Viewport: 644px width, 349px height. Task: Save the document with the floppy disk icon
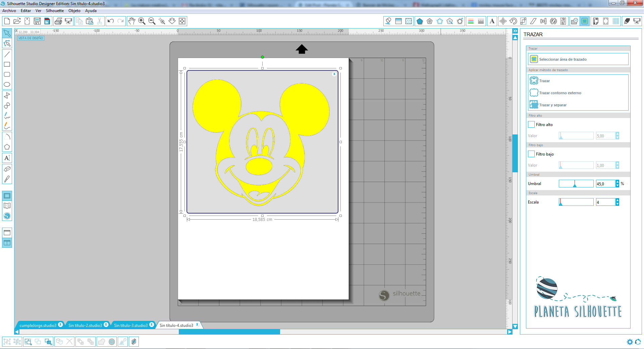tap(37, 21)
